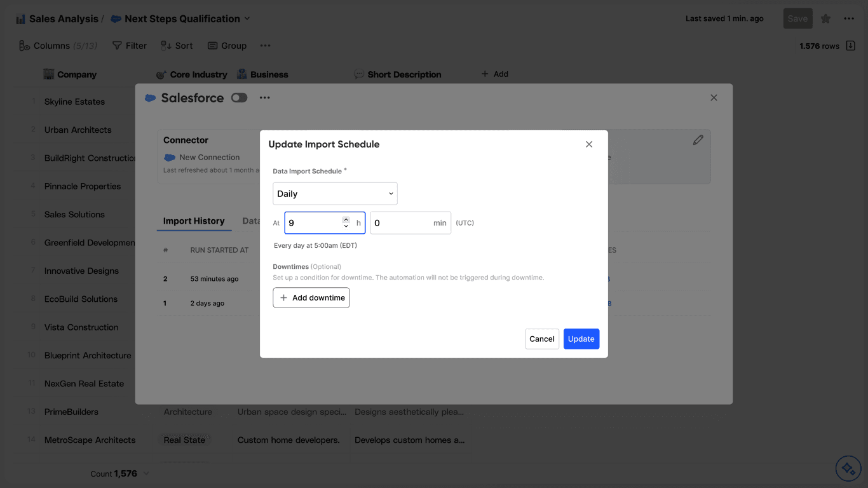
Task: Expand the Count summary chevron
Action: [147, 473]
